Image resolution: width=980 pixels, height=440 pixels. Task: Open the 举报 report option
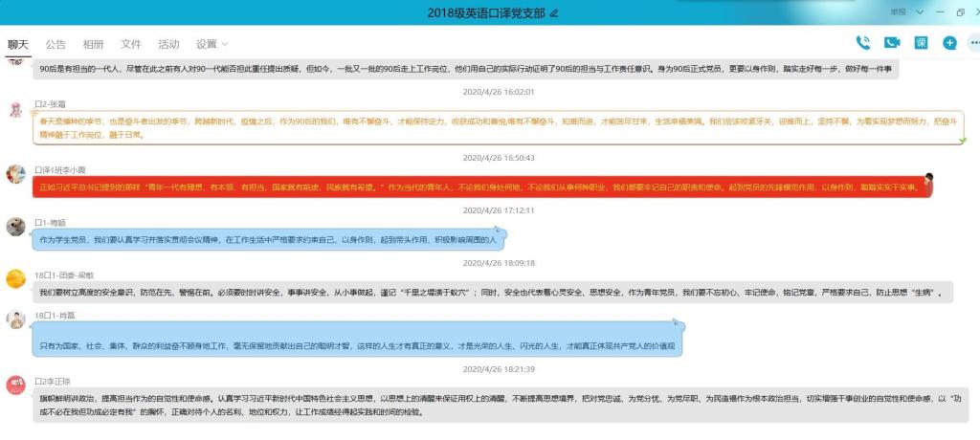point(899,11)
